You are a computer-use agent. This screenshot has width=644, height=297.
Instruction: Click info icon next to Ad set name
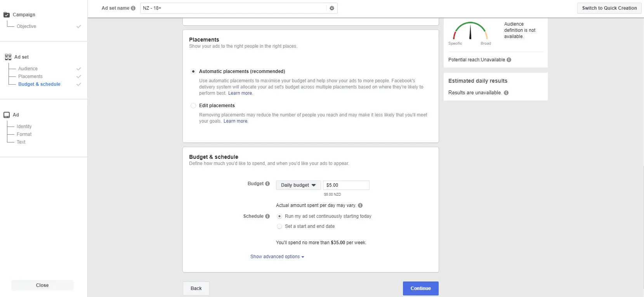click(133, 8)
